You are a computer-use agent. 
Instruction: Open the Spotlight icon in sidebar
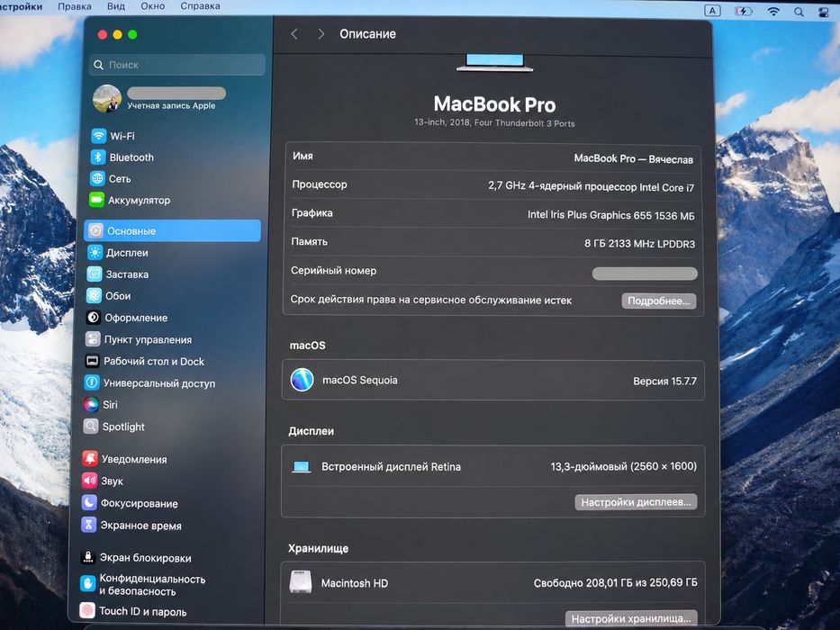[x=91, y=427]
